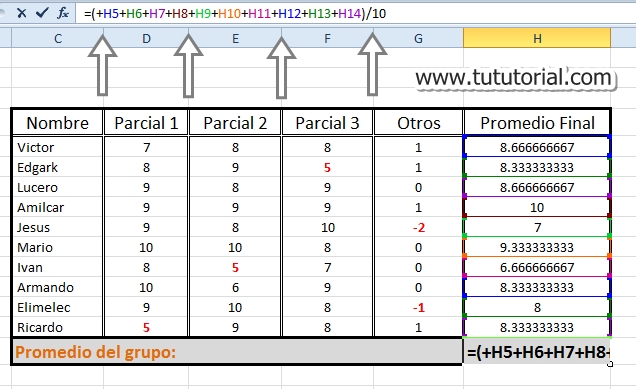
Task: Select Victor's Parcial 1 value 7
Action: coord(146,147)
